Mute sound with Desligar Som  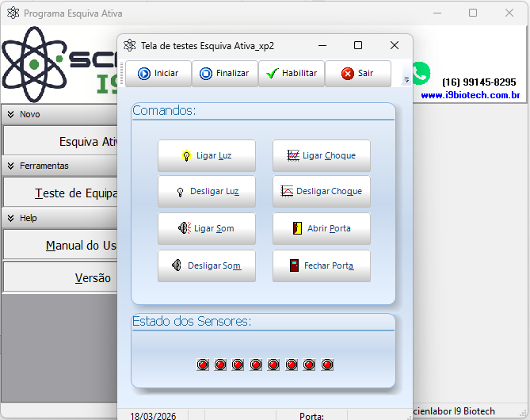(x=206, y=266)
